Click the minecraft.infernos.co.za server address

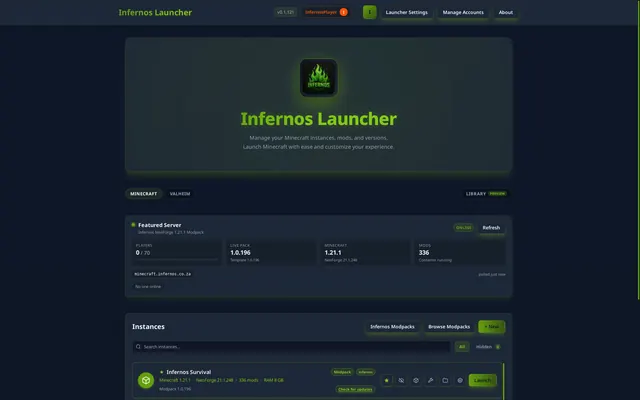pyautogui.click(x=162, y=274)
